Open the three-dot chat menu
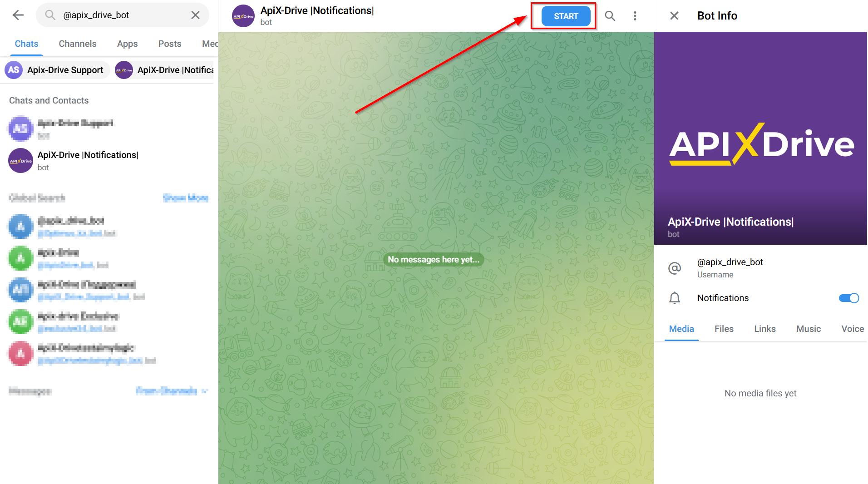868x484 pixels. 635,16
